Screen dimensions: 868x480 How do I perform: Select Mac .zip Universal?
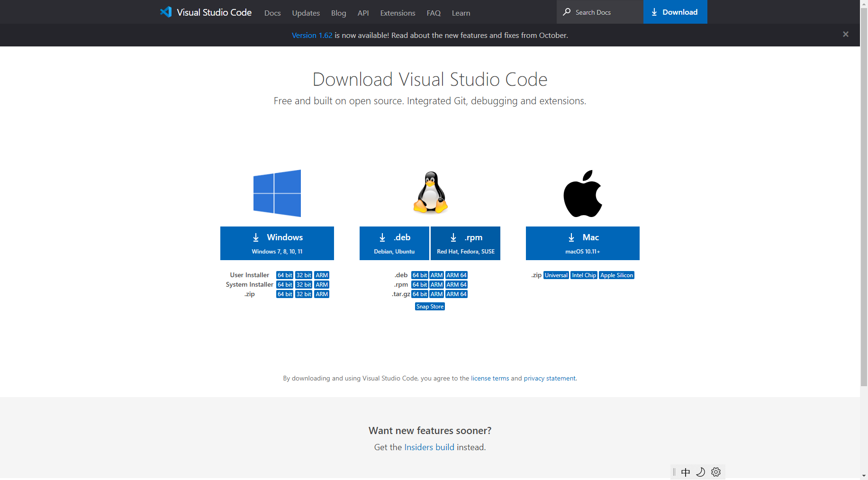556,275
